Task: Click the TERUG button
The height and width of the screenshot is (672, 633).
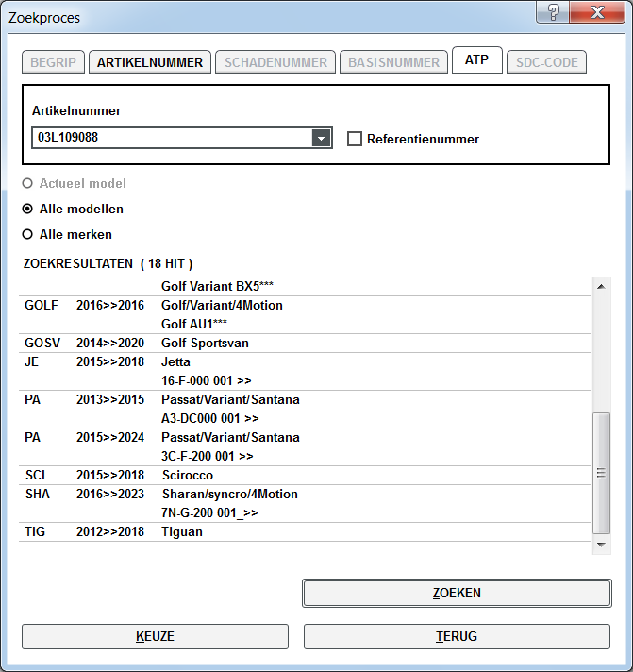Action: (x=457, y=636)
